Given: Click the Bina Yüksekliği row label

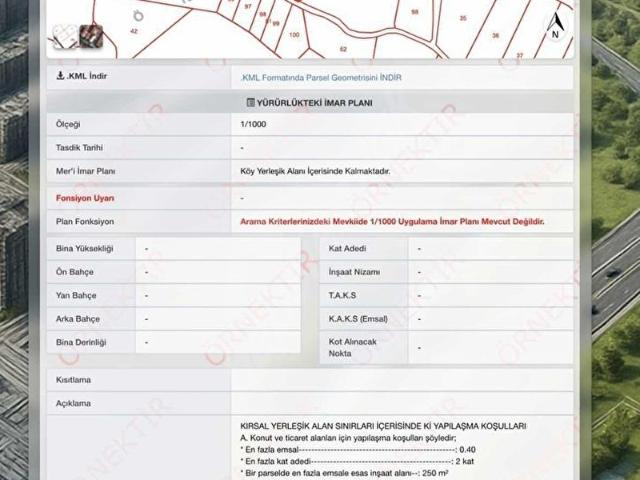Looking at the screenshot, I should coord(84,249).
